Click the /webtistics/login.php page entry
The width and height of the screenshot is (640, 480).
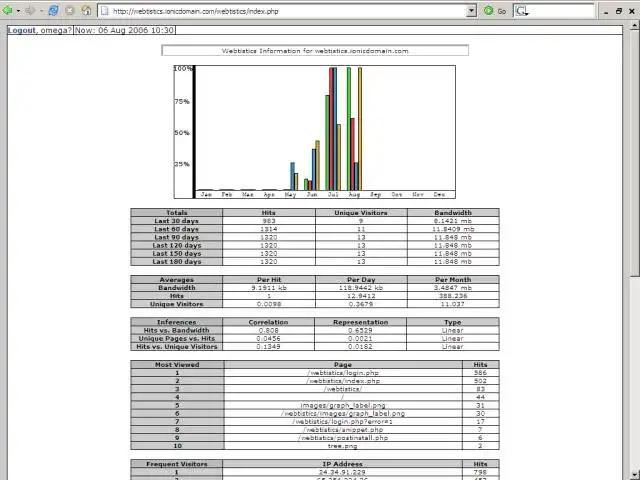343,373
